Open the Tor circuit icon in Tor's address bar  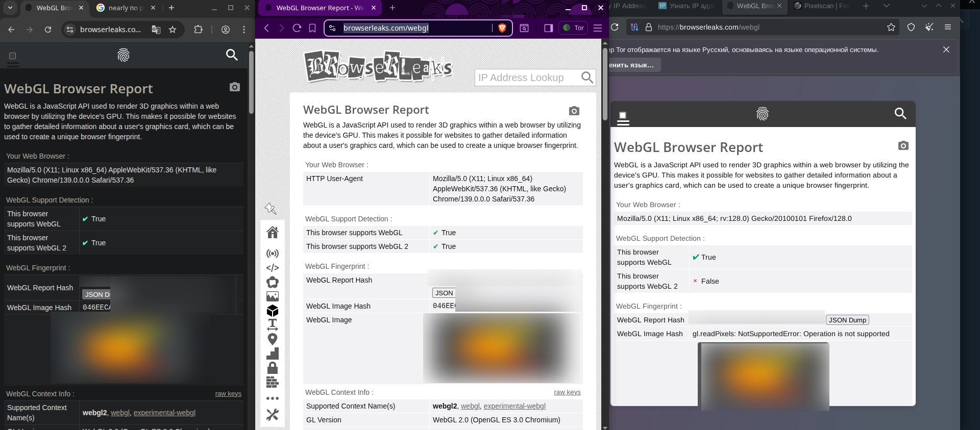point(634,27)
